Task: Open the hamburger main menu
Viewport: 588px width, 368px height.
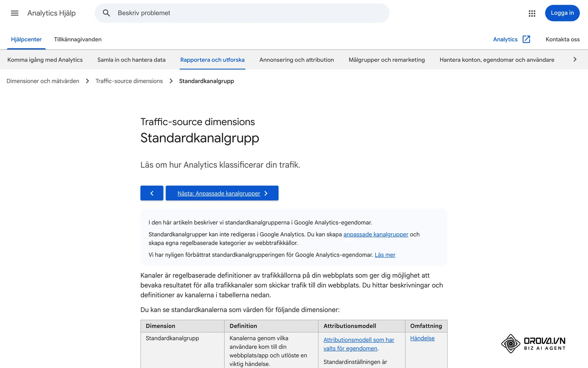Action: click(x=15, y=13)
